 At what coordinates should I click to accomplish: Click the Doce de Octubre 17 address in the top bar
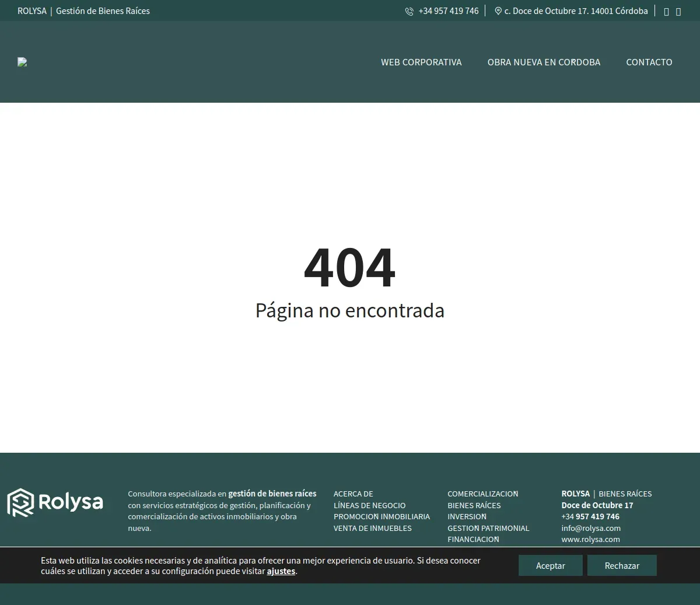tap(576, 11)
